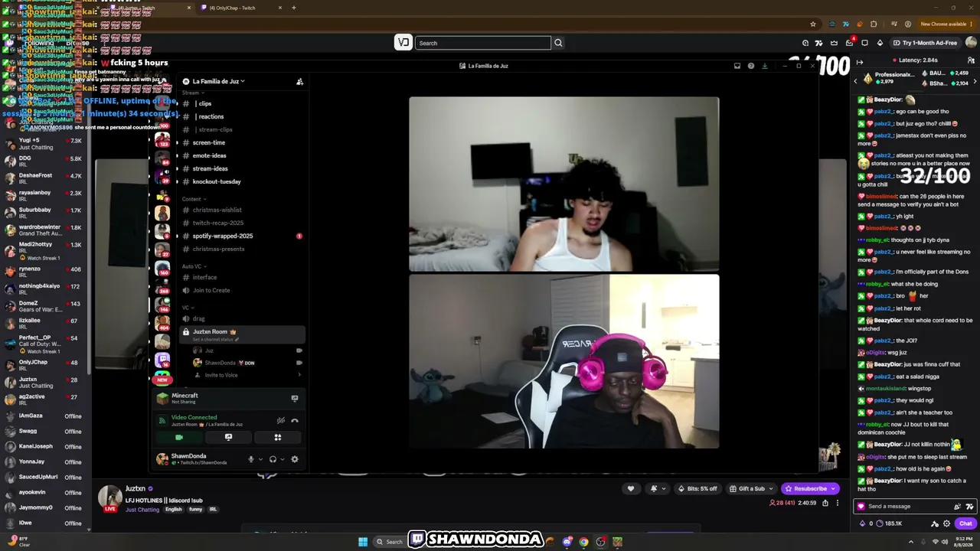Toggle Discord headphone deafen
The image size is (980, 551).
coord(273,459)
